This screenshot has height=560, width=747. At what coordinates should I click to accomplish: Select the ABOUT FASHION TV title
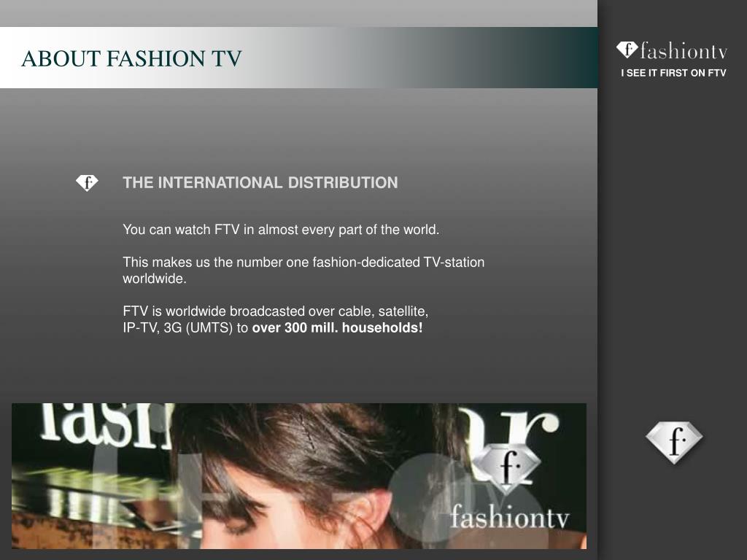coord(131,58)
